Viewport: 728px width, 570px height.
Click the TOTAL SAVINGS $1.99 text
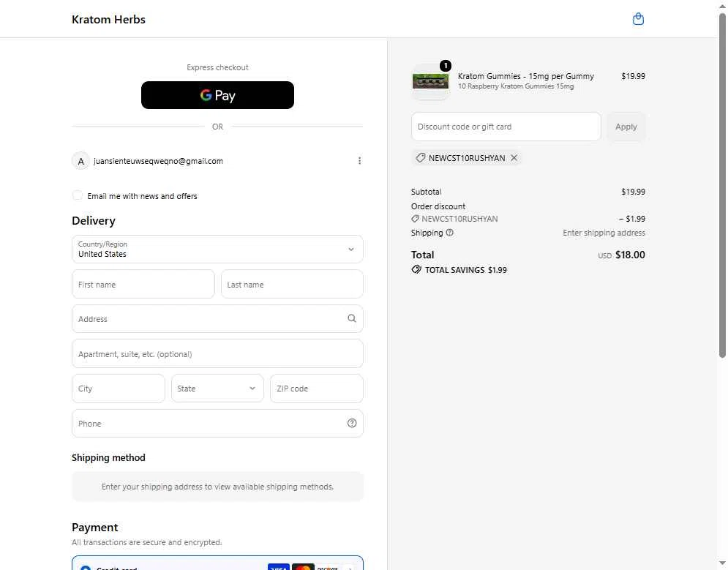(x=465, y=270)
